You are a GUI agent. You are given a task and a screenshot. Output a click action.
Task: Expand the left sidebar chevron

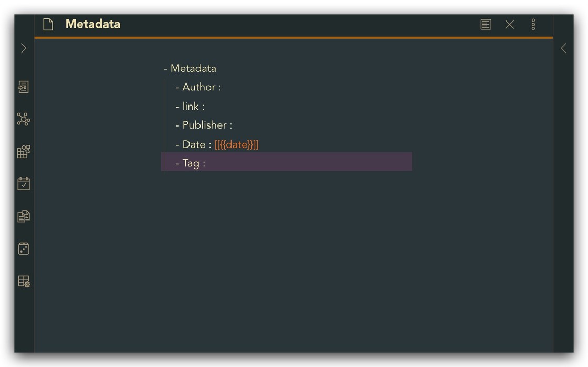24,48
